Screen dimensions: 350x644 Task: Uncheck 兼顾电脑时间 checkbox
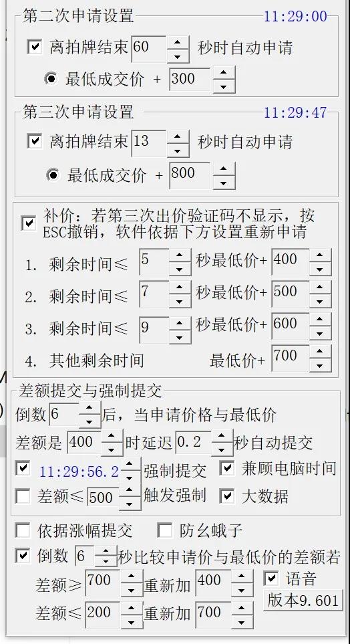[x=226, y=468]
